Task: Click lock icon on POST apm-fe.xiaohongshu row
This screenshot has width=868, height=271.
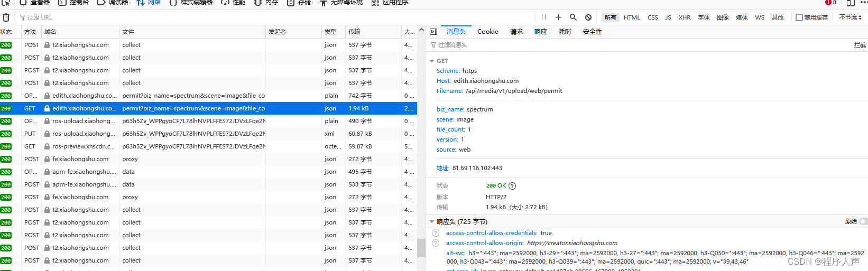Action: [x=47, y=184]
